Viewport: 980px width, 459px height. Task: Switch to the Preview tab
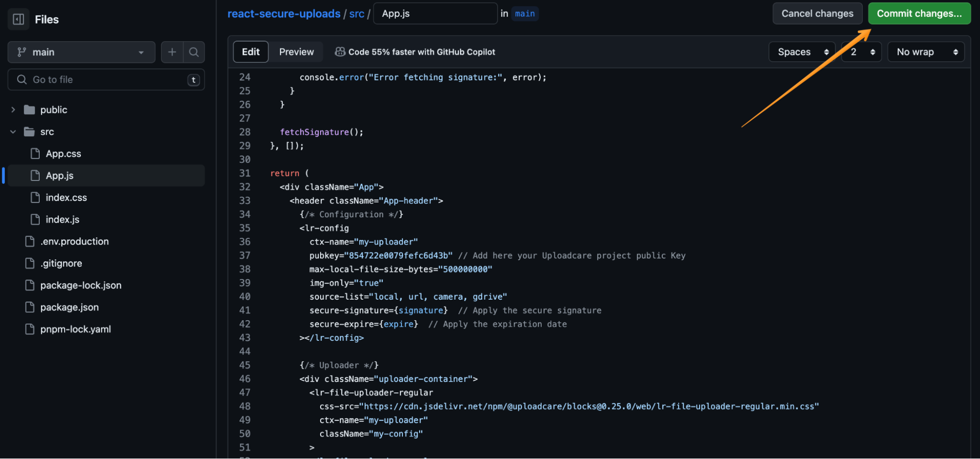[296, 51]
